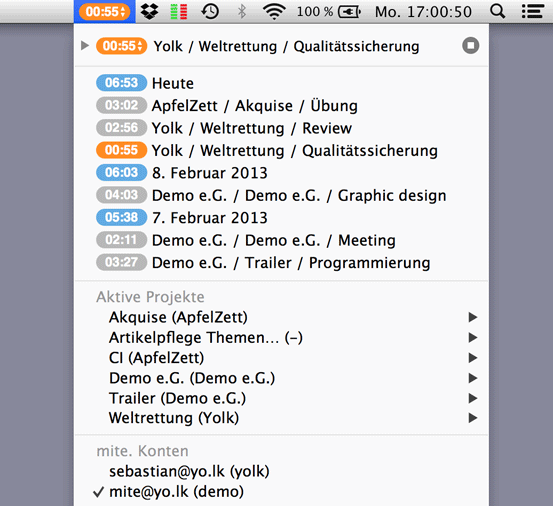
Task: Expand CI (ApfelZett) submenu arrow
Action: [473, 358]
